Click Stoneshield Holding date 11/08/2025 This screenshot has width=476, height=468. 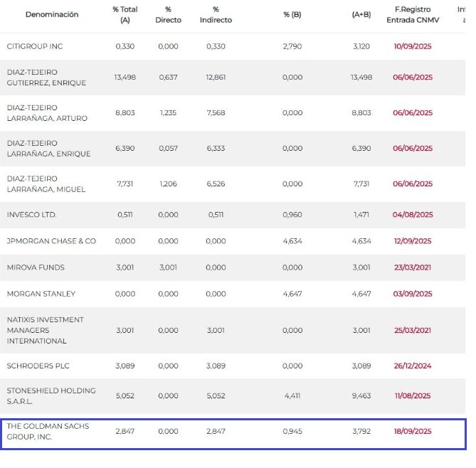pyautogui.click(x=412, y=396)
